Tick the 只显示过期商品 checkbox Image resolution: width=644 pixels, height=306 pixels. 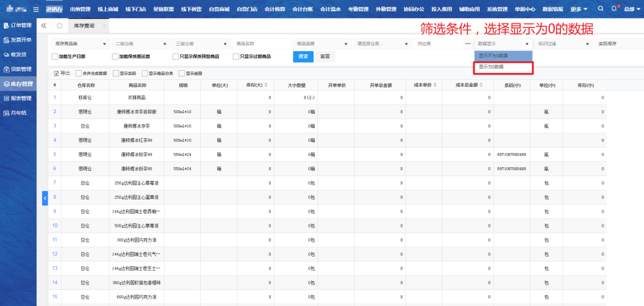[236, 57]
